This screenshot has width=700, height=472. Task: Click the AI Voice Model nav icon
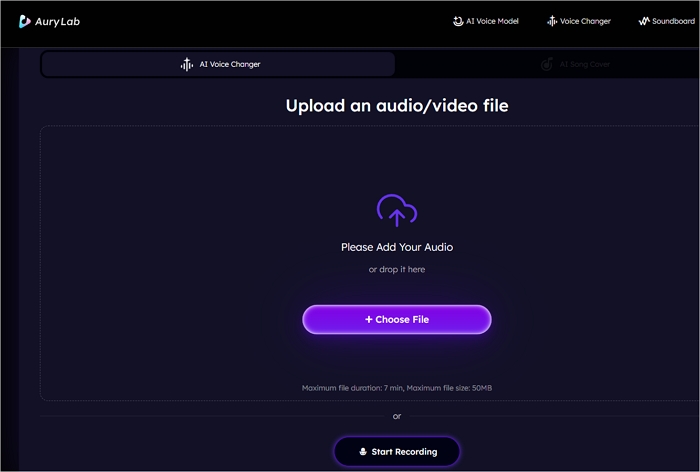pyautogui.click(x=457, y=21)
